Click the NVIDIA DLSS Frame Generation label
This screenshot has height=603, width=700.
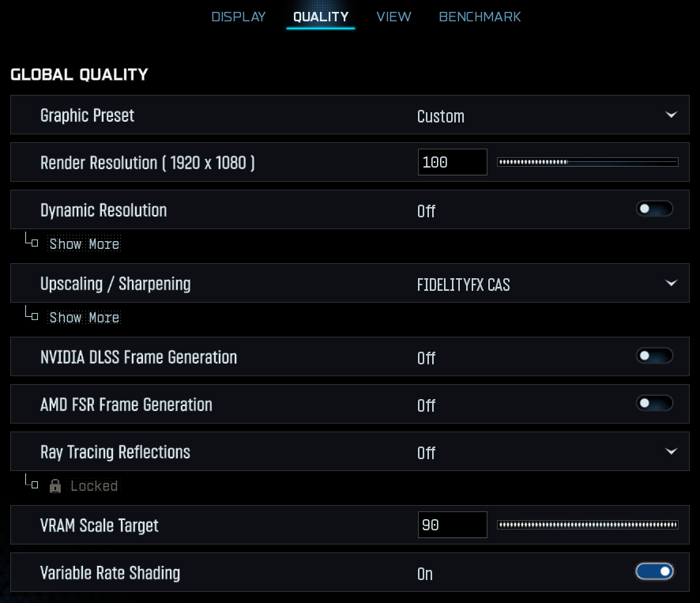(x=139, y=357)
